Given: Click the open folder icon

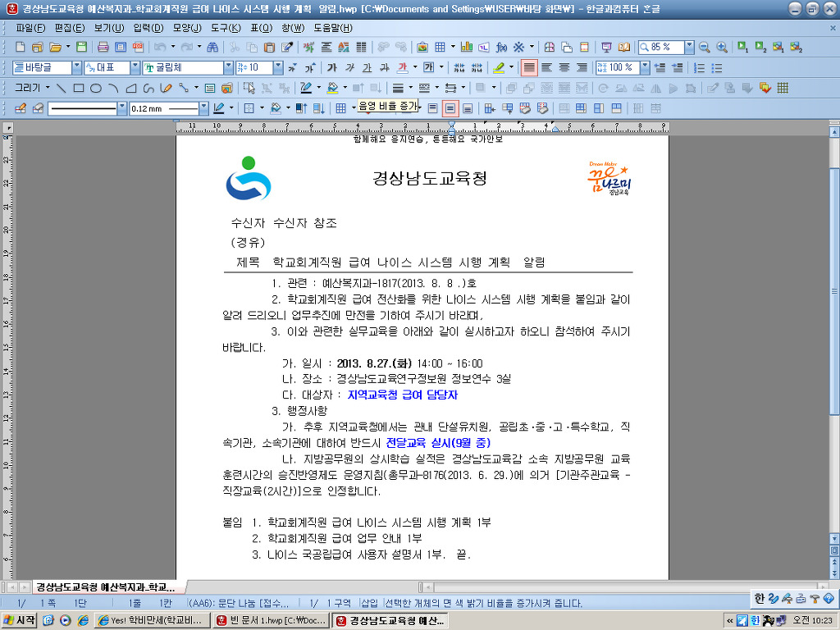Looking at the screenshot, I should (x=55, y=47).
